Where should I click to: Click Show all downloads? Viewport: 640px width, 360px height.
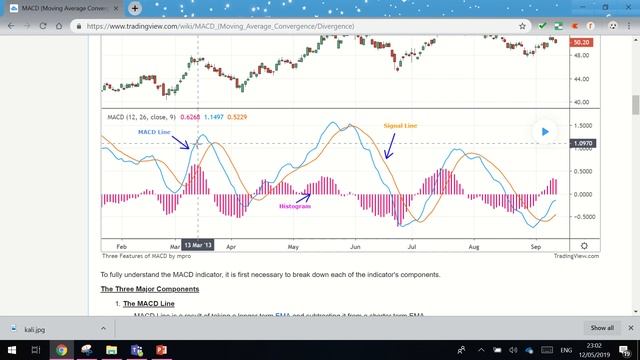(x=602, y=328)
